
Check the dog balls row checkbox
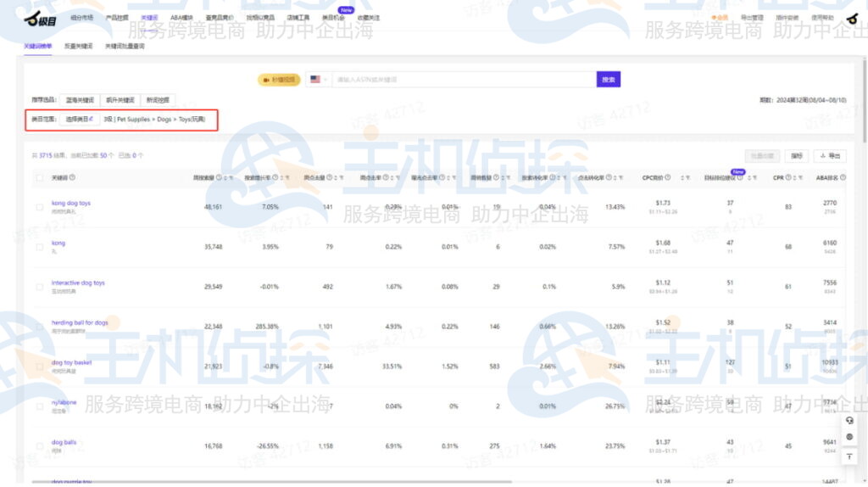click(39, 446)
